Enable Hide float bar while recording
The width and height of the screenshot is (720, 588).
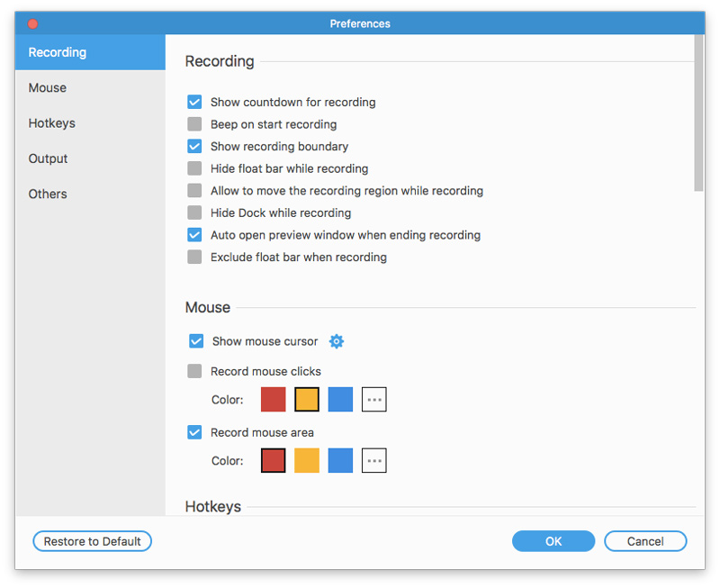pos(194,168)
